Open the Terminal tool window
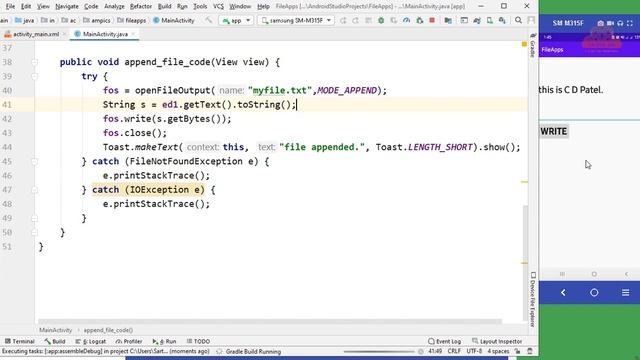The width and height of the screenshot is (640, 360). pyautogui.click(x=20, y=341)
